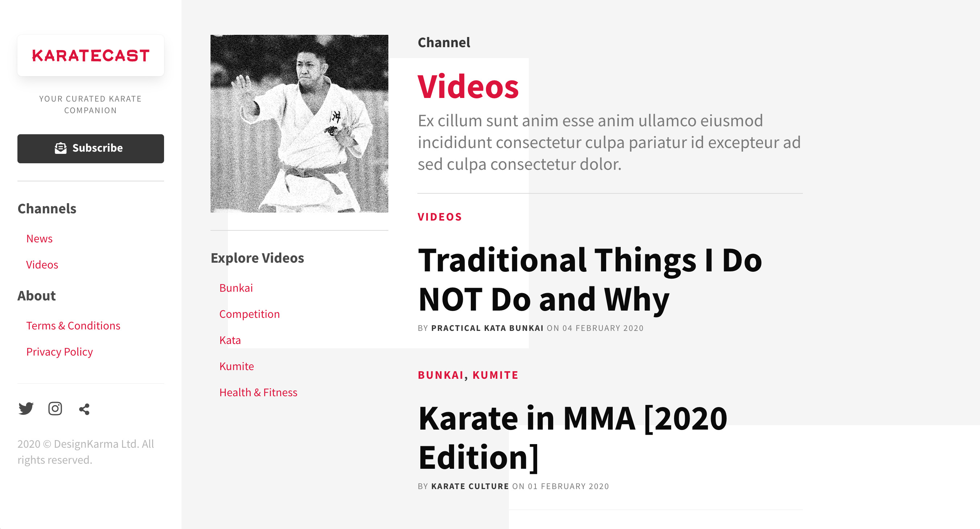Click the Explore Videos heading
Image resolution: width=980 pixels, height=529 pixels.
click(258, 258)
